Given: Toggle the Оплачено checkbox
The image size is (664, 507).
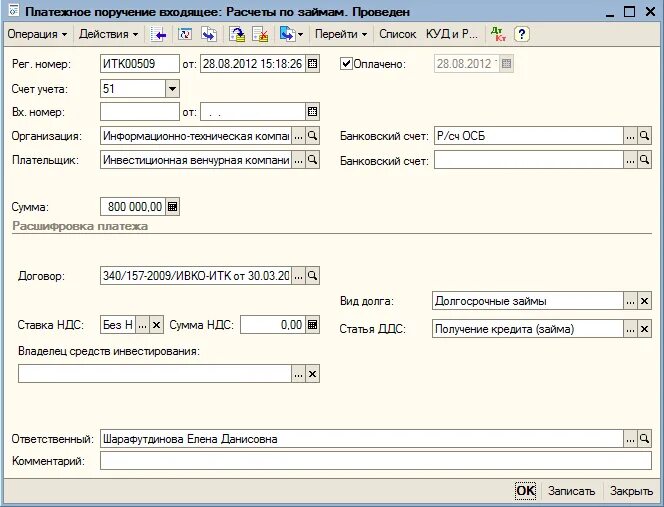Looking at the screenshot, I should 346,64.
